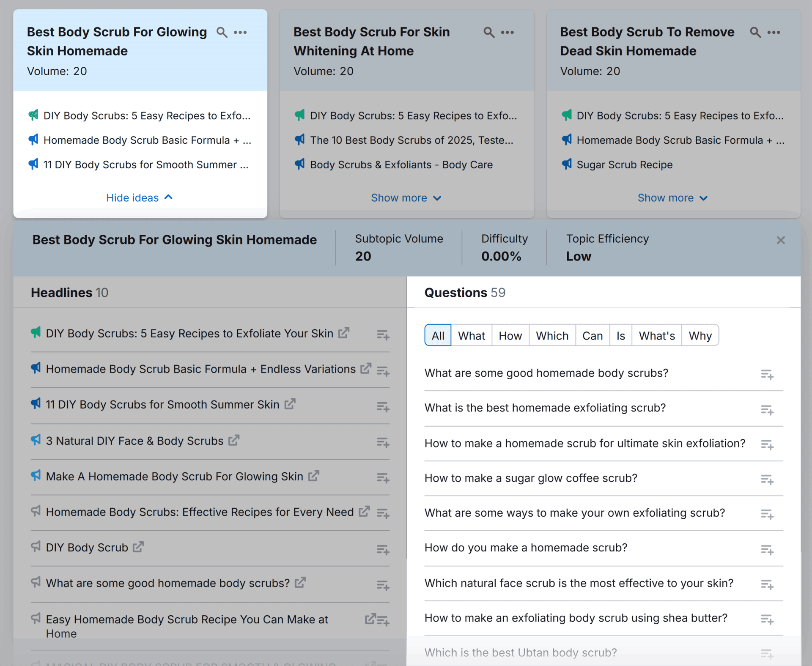Select the Which question filter tab
812x666 pixels.
552,335
